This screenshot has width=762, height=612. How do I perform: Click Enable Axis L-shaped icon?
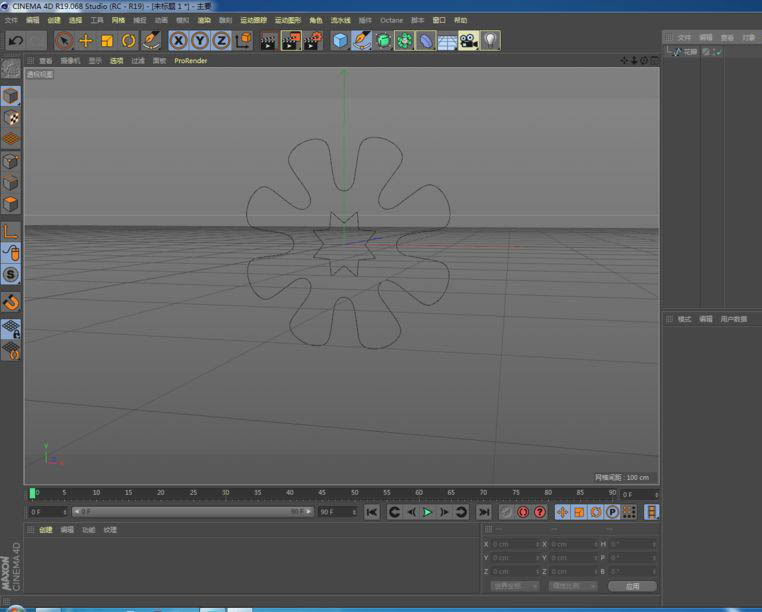pos(11,231)
